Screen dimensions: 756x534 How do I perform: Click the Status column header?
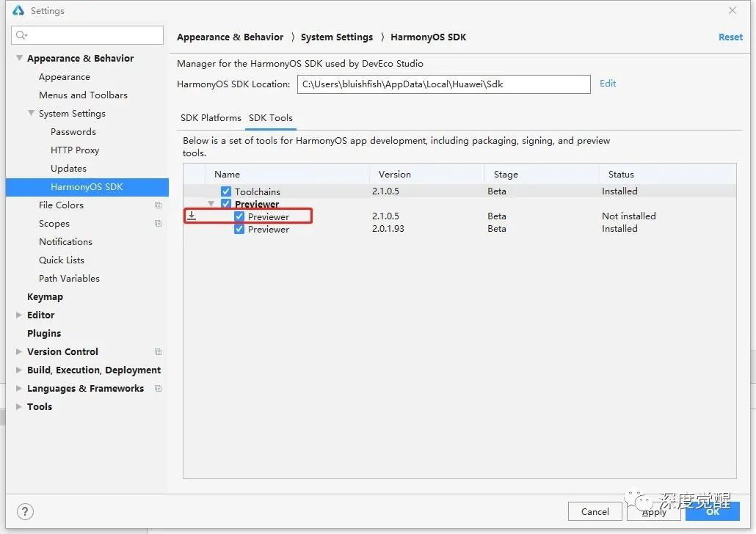click(x=668, y=175)
